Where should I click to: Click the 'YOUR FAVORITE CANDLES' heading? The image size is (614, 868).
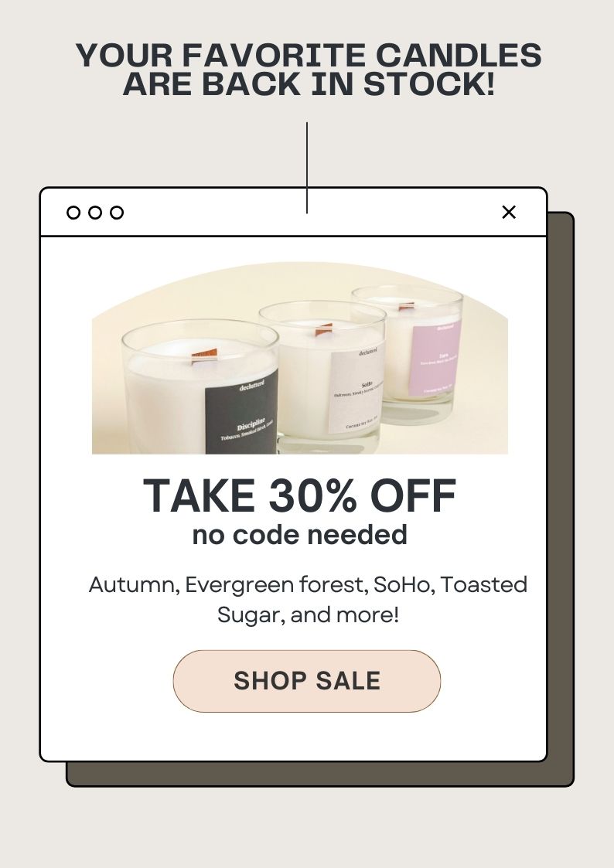click(x=309, y=56)
